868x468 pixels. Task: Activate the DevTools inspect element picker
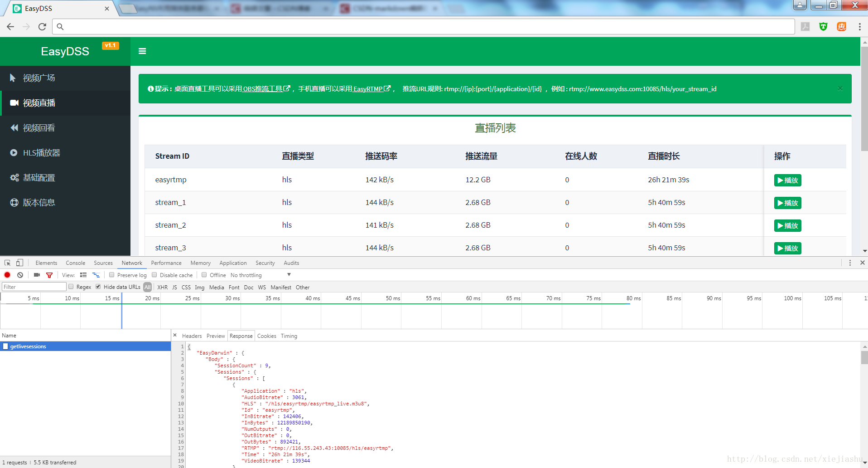tap(7, 263)
